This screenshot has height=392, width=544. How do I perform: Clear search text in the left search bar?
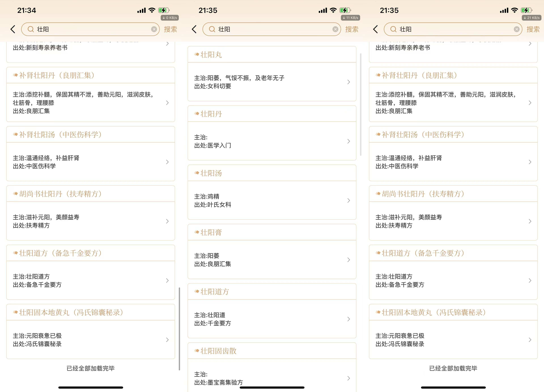coord(154,29)
